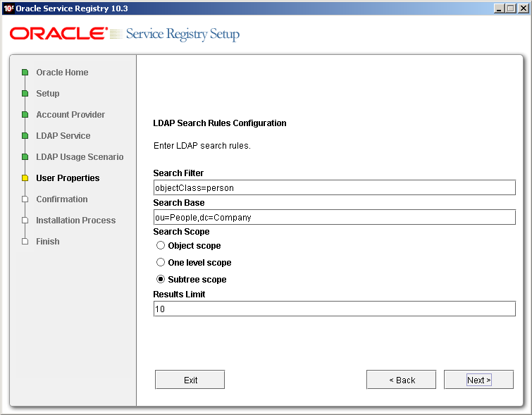This screenshot has width=532, height=415.
Task: Maximize the Oracle Service Registry window
Action: [x=510, y=8]
